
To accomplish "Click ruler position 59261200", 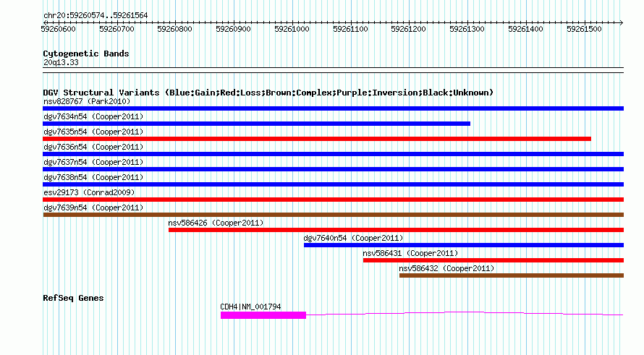I will 408,29.
